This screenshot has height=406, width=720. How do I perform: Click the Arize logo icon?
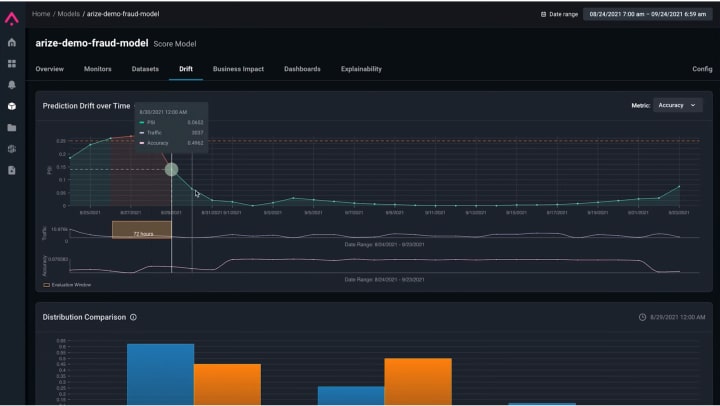tap(11, 18)
